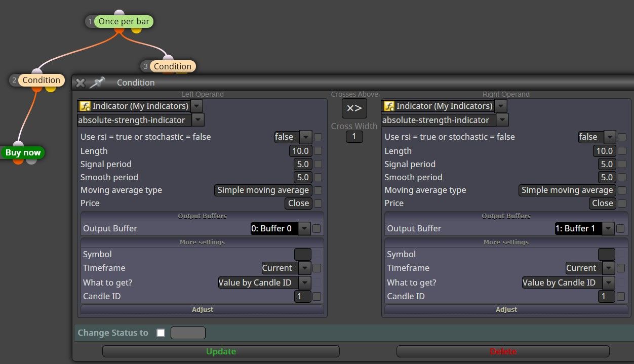Close the Condition dialog with X icon
Image resolution: width=634 pixels, height=364 pixels.
(x=80, y=83)
